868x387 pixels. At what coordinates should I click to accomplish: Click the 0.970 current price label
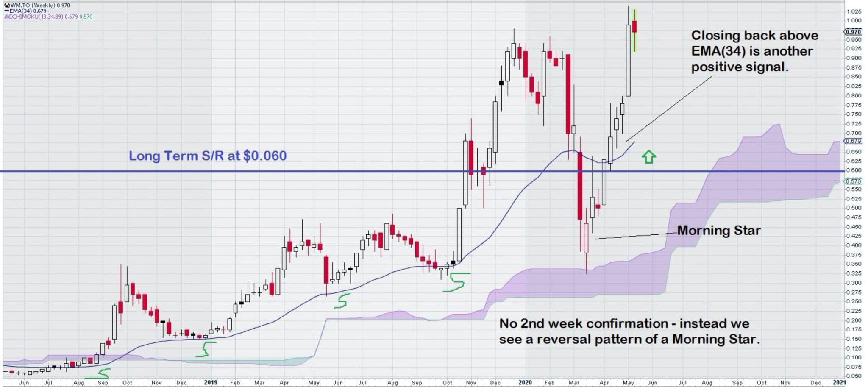tap(853, 32)
